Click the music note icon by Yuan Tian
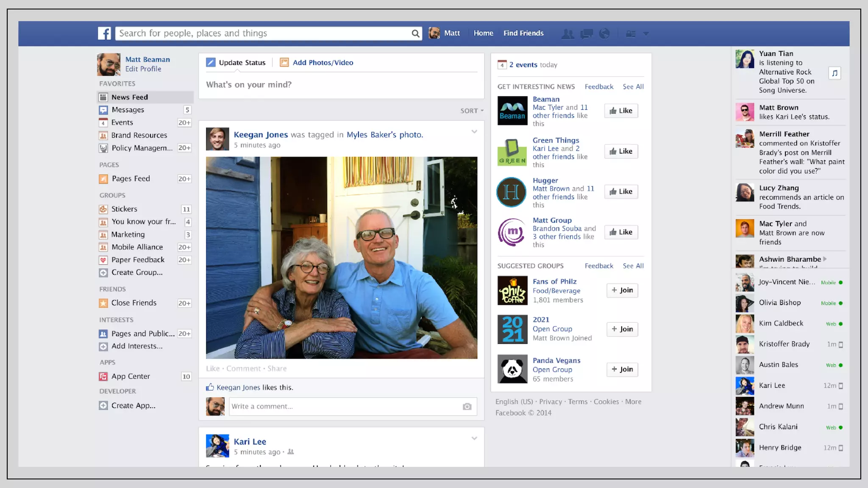The image size is (868, 488). pos(835,73)
